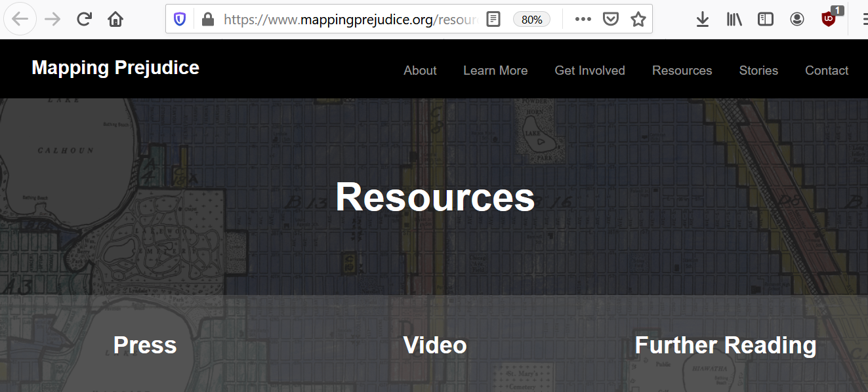Open page actions three-dot menu

[583, 19]
